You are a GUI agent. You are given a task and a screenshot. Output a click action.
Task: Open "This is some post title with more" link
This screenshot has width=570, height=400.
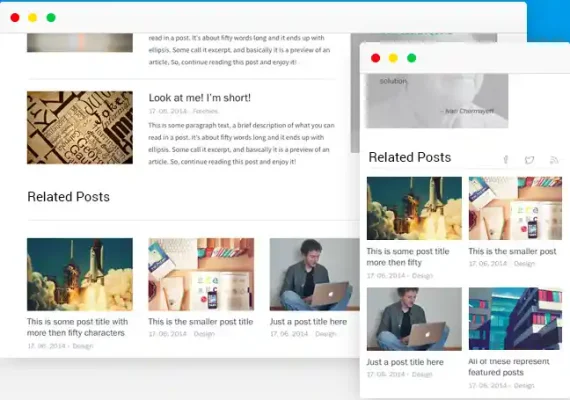(77, 327)
